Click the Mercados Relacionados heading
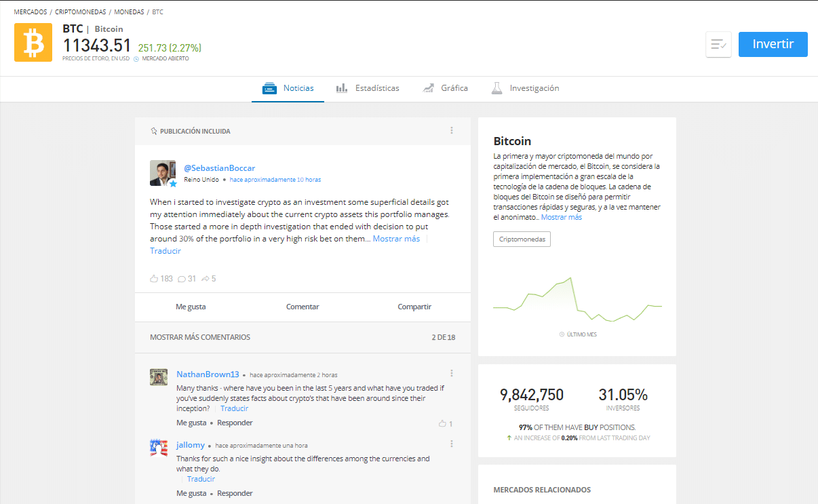Screen dimensions: 818x504 542,490
